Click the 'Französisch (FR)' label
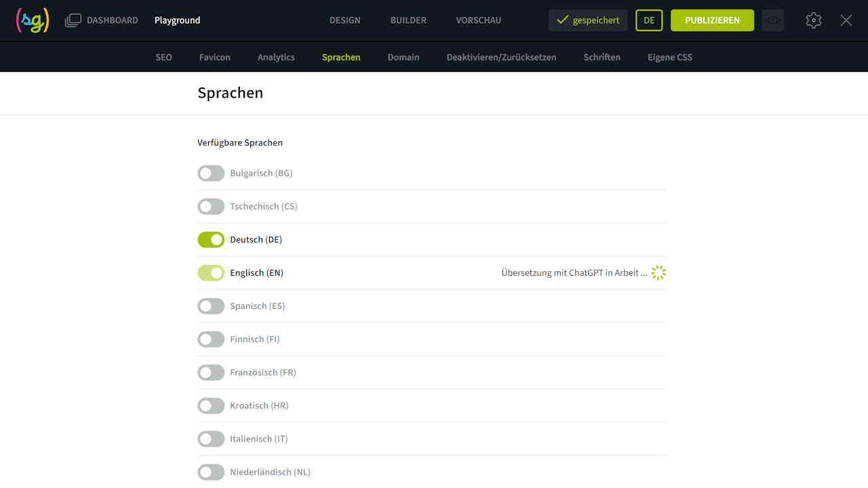This screenshot has width=868, height=488. click(x=263, y=372)
